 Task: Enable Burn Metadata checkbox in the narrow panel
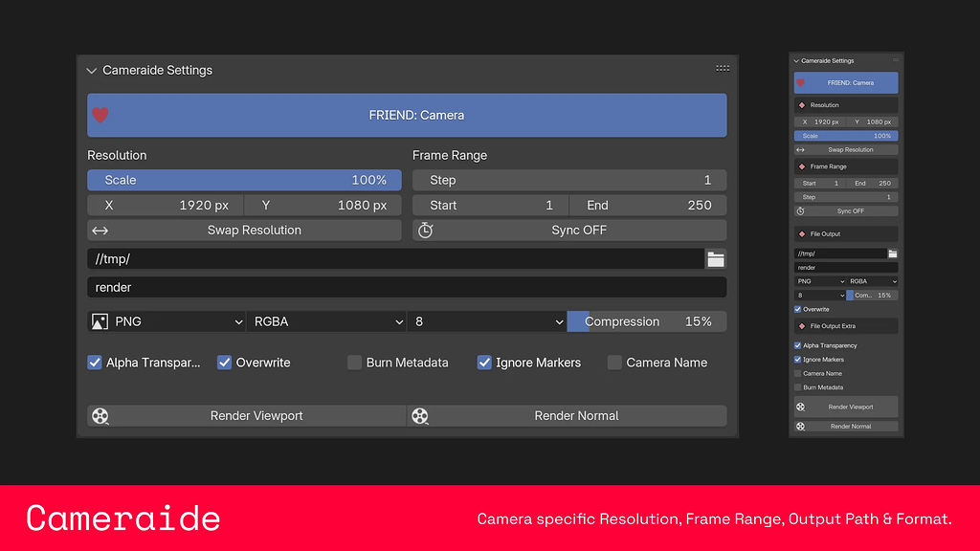click(797, 387)
